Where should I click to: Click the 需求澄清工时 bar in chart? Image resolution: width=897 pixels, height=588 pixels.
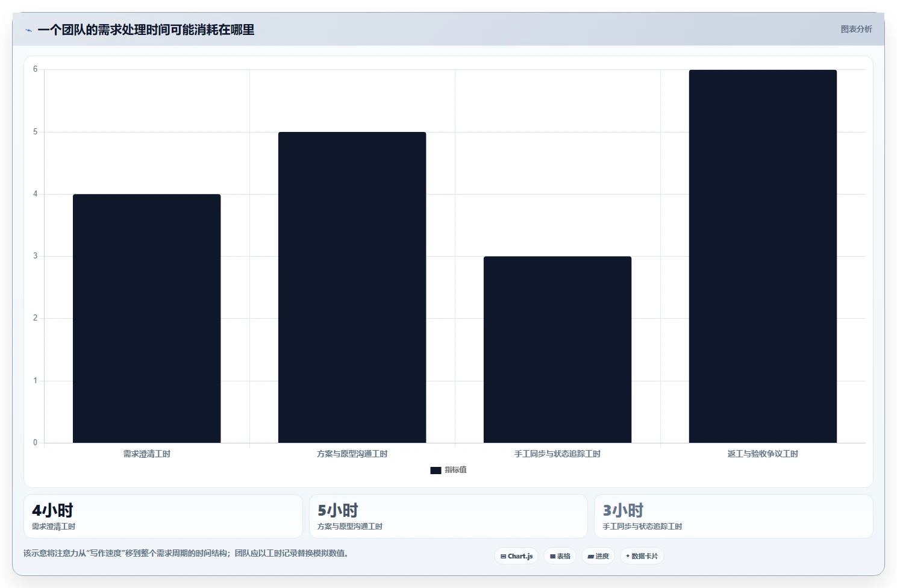coord(147,318)
